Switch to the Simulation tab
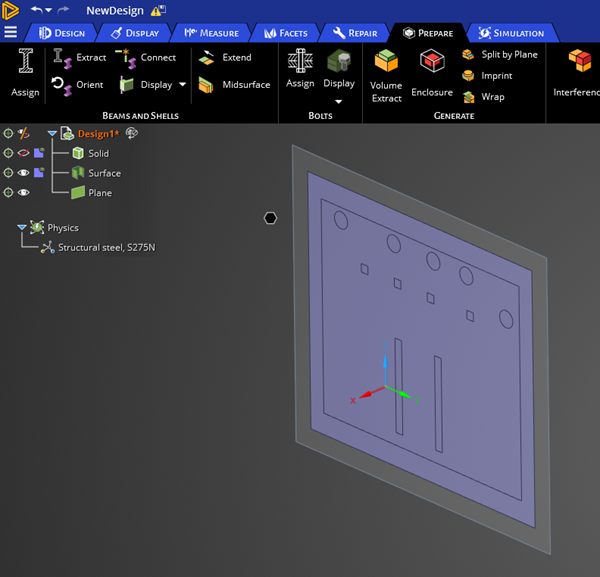The height and width of the screenshot is (577, 600). point(510,33)
